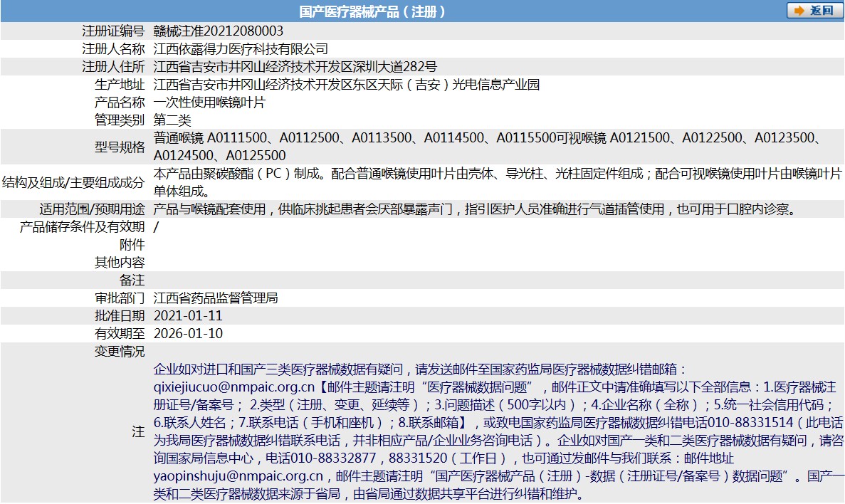This screenshot has height=504, width=845.
Task: Click notice line containing 电话010-88331514
Action: (498, 423)
